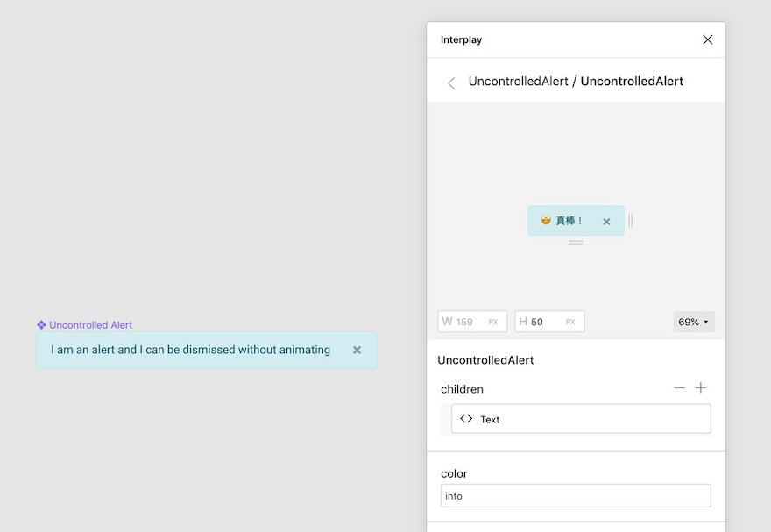Image resolution: width=771 pixels, height=532 pixels.
Task: Click the color input containing info
Action: pyautogui.click(x=576, y=495)
